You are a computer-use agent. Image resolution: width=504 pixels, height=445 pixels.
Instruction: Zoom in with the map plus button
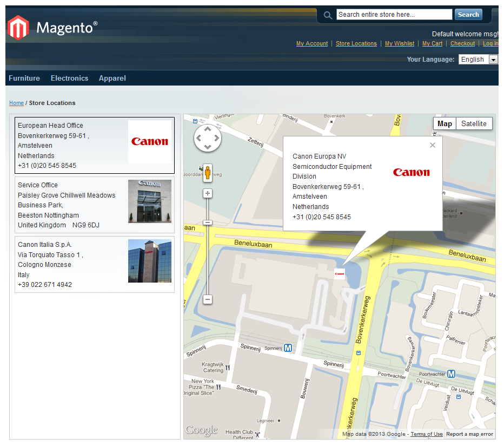[208, 193]
